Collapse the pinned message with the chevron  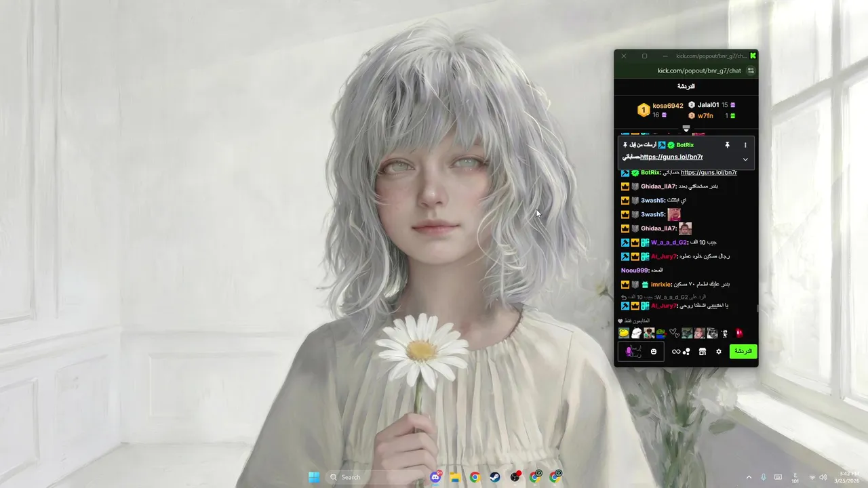click(x=745, y=159)
